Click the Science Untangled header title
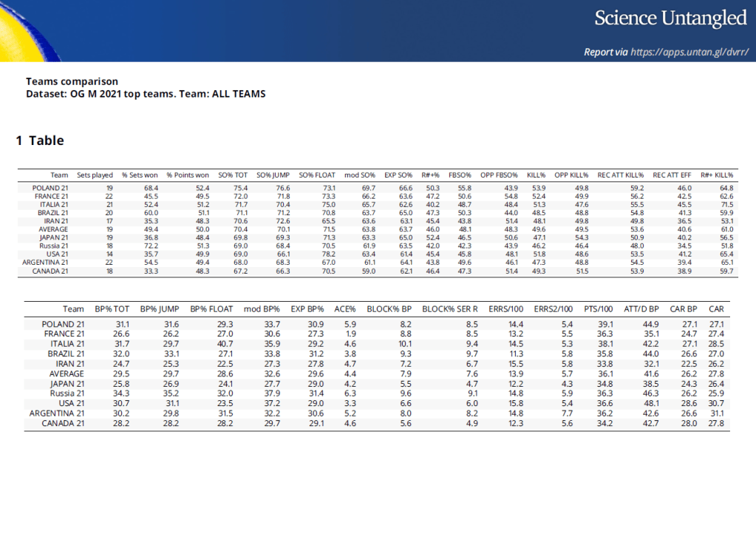Viewport: 756px width, 534px height. pos(671,18)
